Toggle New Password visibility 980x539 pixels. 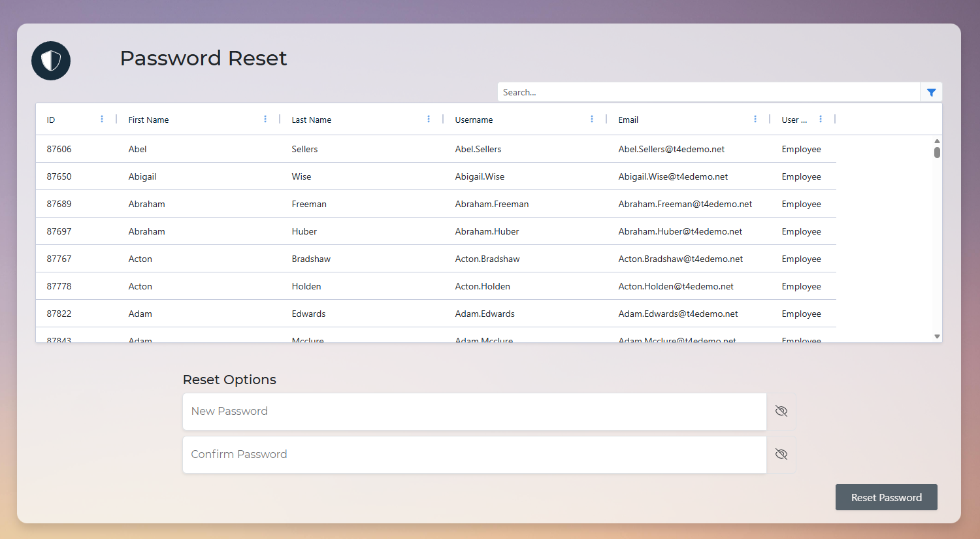click(x=781, y=411)
